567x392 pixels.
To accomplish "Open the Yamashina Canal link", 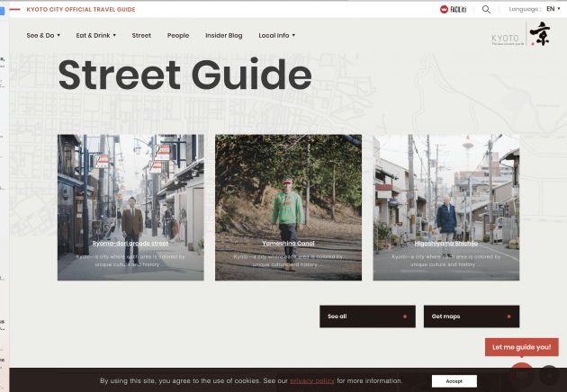I will click(x=288, y=243).
